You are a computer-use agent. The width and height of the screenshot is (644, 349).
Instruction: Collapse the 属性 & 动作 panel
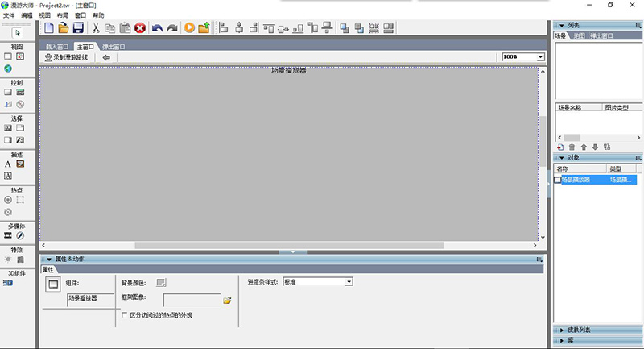(x=49, y=259)
